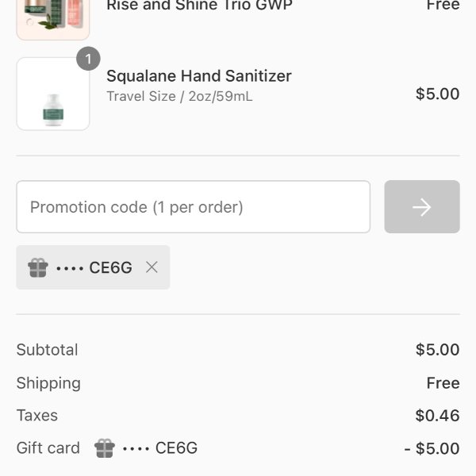Viewport: 476px width, 476px height.
Task: Click the gift card discount - $5.00
Action: [432, 448]
